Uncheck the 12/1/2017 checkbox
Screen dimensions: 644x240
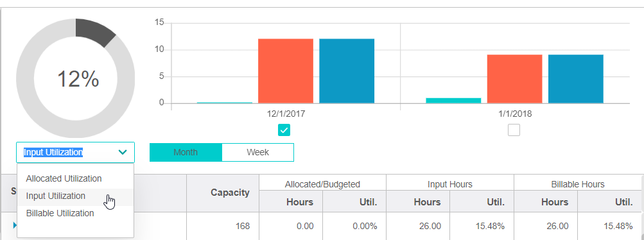[284, 130]
